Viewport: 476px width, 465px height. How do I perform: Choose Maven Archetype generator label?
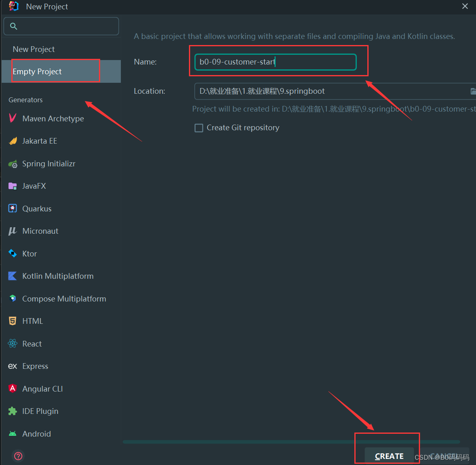(x=53, y=118)
